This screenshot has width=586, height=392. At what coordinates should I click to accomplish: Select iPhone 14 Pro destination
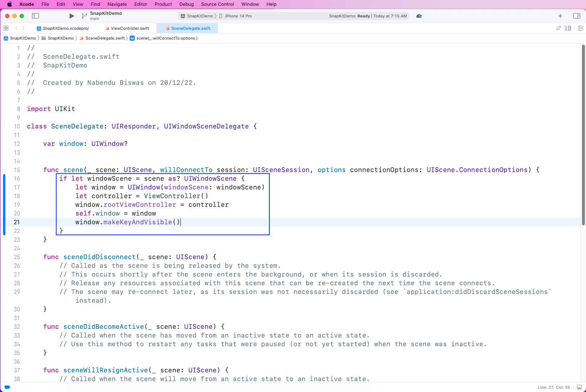click(x=238, y=16)
